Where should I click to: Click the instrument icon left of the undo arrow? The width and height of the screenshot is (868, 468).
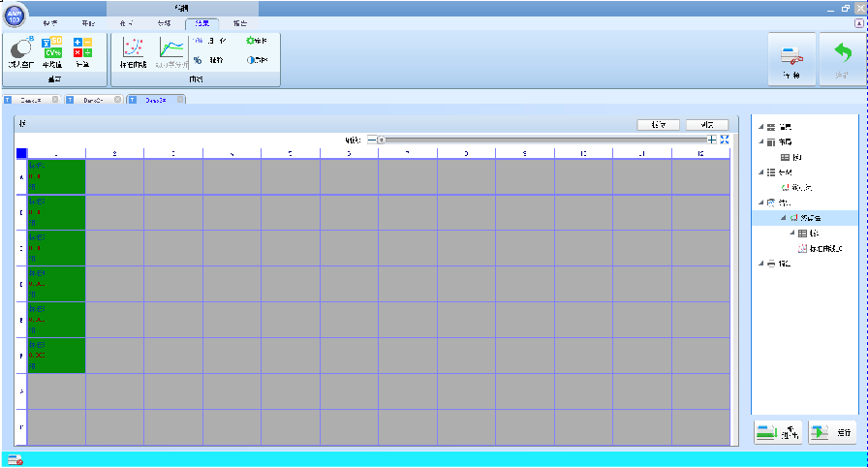[791, 56]
